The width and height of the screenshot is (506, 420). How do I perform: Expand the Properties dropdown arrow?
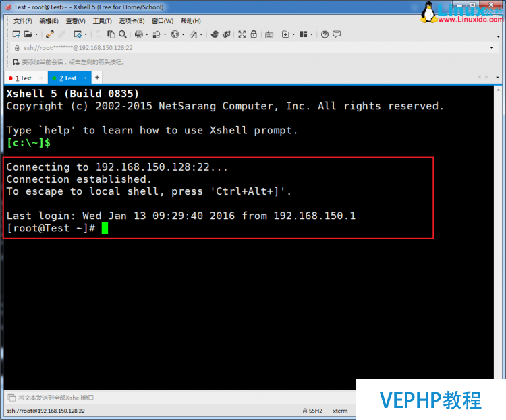86,34
